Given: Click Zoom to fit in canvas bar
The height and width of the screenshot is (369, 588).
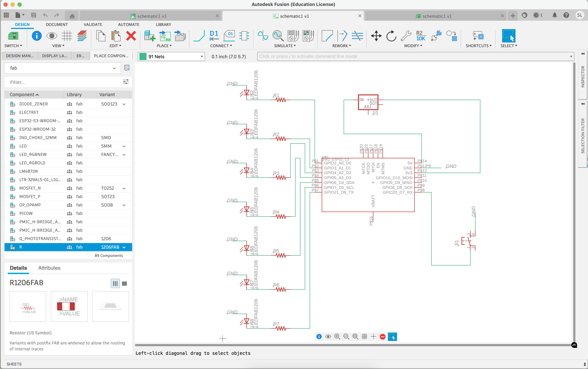Looking at the screenshot, I should (355, 337).
